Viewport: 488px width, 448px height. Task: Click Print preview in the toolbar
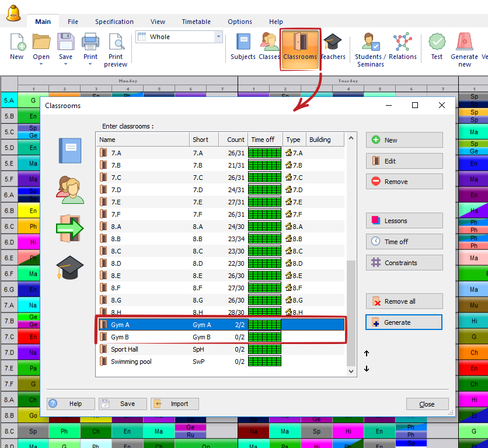[x=116, y=50]
